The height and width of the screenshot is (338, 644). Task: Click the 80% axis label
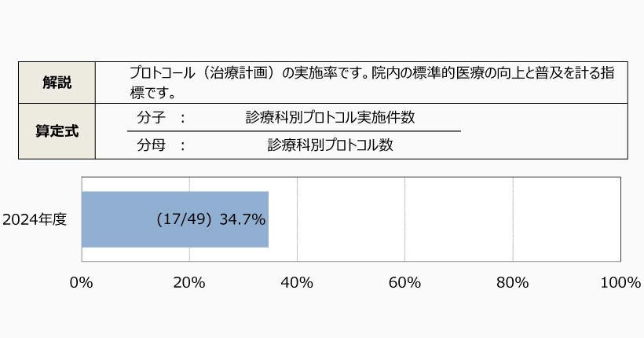click(x=512, y=283)
